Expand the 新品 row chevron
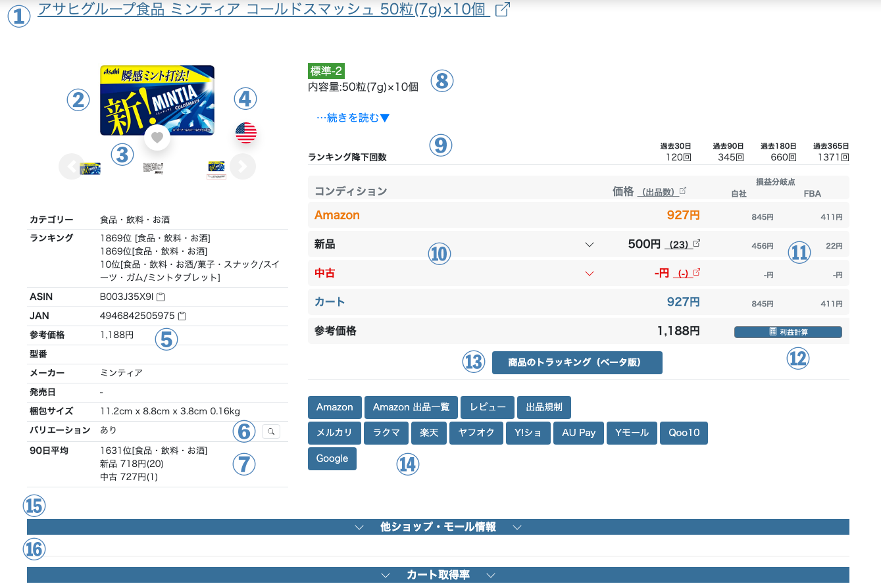881x588 pixels. (590, 245)
